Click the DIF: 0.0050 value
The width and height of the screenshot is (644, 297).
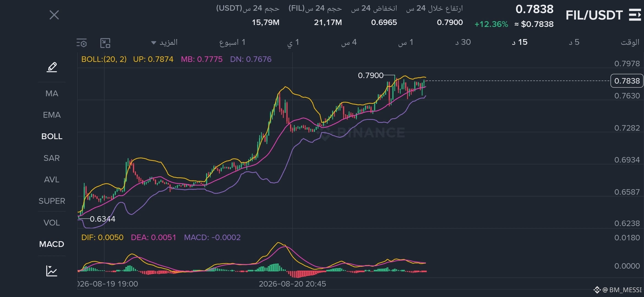(102, 237)
